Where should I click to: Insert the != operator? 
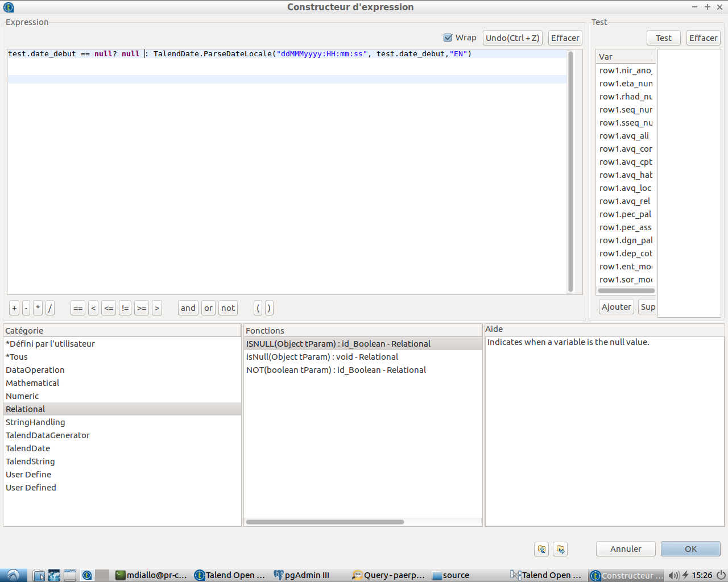pos(125,308)
